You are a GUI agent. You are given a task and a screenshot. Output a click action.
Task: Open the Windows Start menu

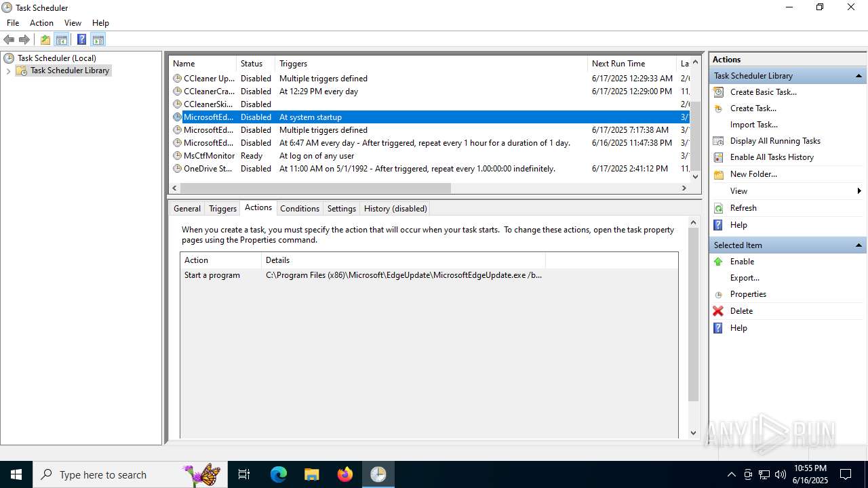tap(16, 474)
